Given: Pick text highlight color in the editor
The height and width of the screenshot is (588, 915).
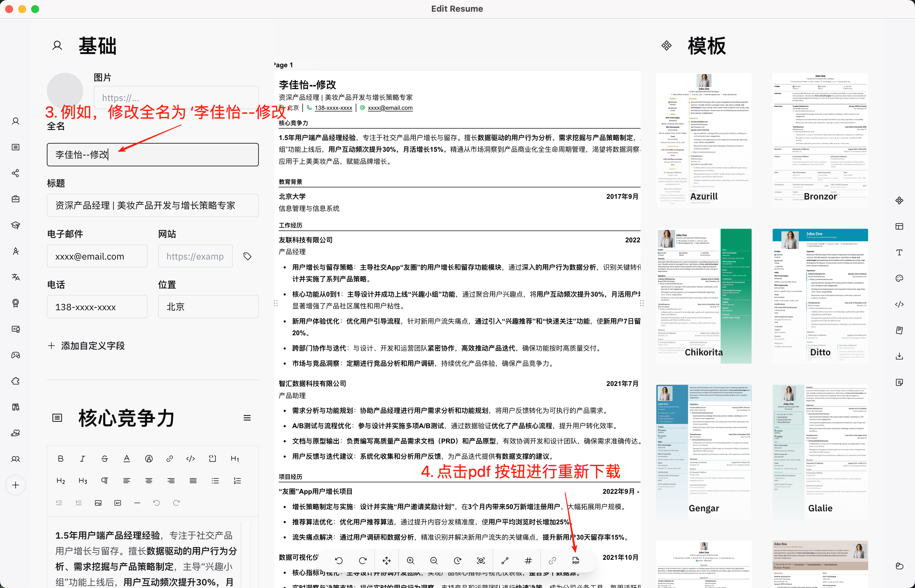Looking at the screenshot, I should 149,459.
